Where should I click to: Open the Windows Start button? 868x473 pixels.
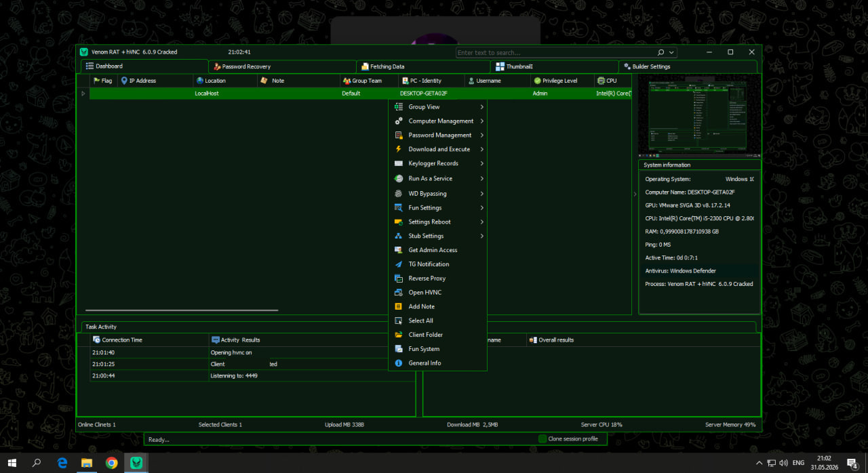click(12, 463)
